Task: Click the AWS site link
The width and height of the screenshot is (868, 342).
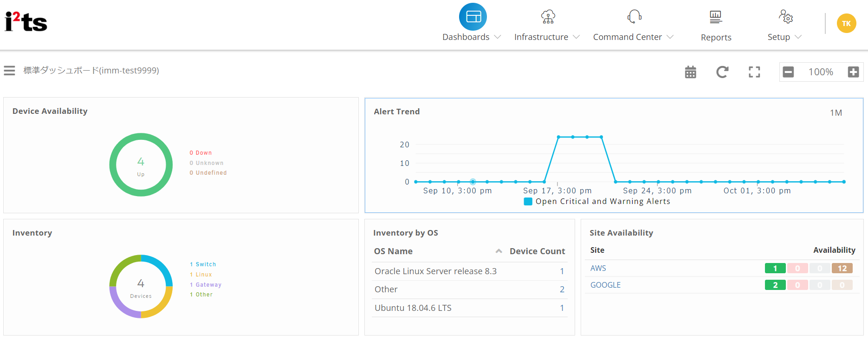Action: tap(598, 269)
